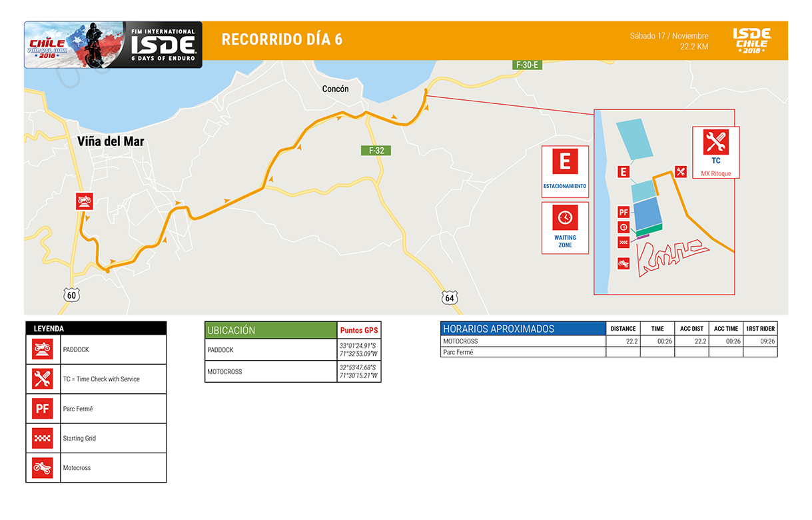The width and height of the screenshot is (812, 520).
Task: Click the RECORRIDO DÍA 6 title
Action: (282, 39)
